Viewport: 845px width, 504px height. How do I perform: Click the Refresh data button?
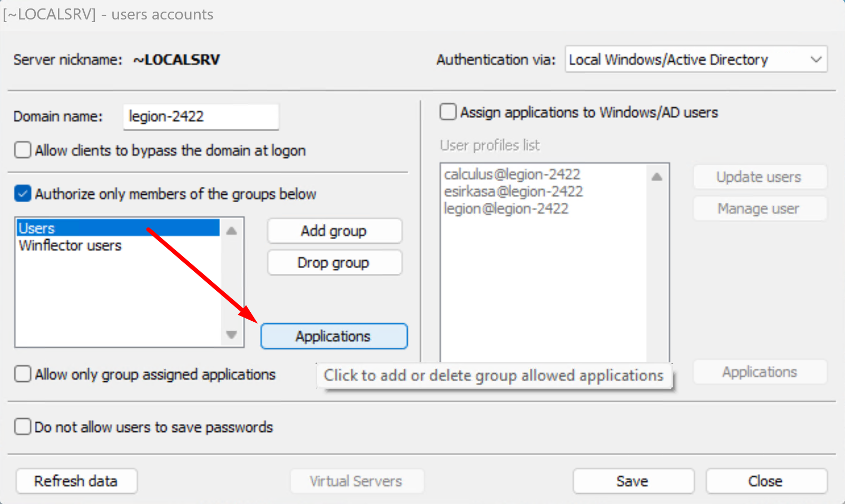76,481
